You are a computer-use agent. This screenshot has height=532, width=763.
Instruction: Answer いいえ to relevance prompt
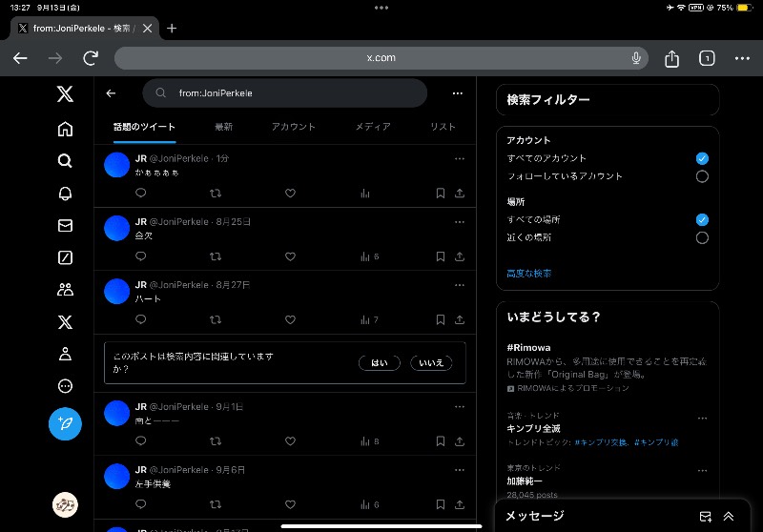431,363
